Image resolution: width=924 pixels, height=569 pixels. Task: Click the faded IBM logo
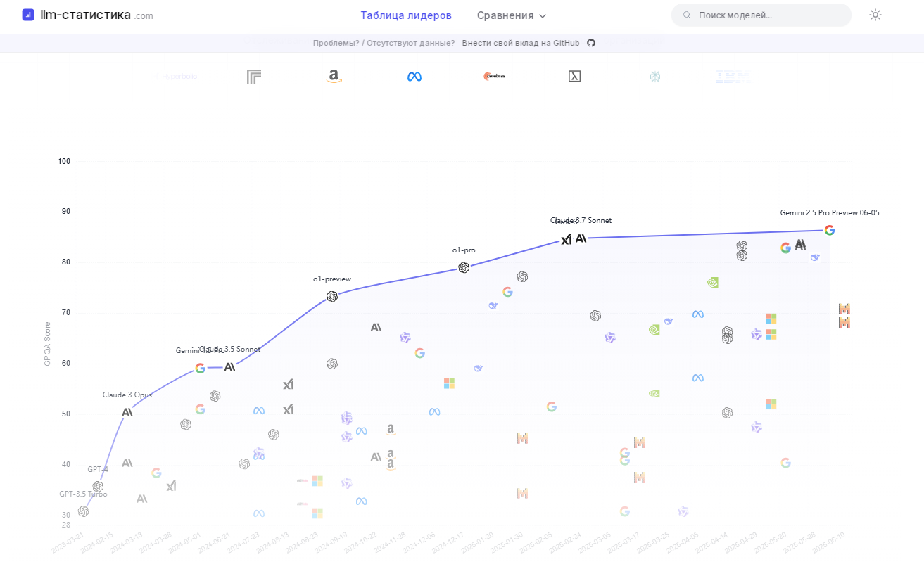[x=733, y=76]
